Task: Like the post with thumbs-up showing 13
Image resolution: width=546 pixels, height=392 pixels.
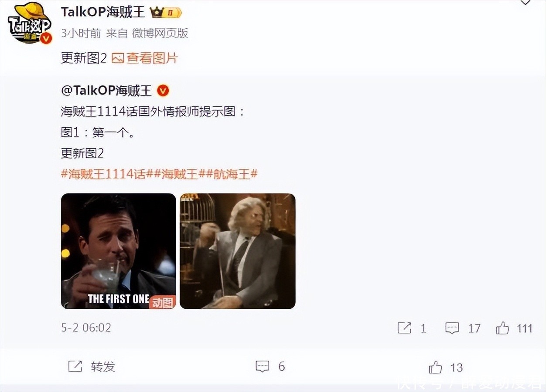Action: click(436, 367)
